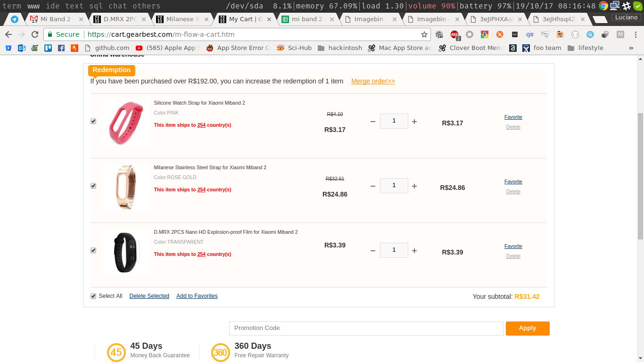Switch to the mi band 2 spreadsheet tab
644x362 pixels.
tap(308, 19)
